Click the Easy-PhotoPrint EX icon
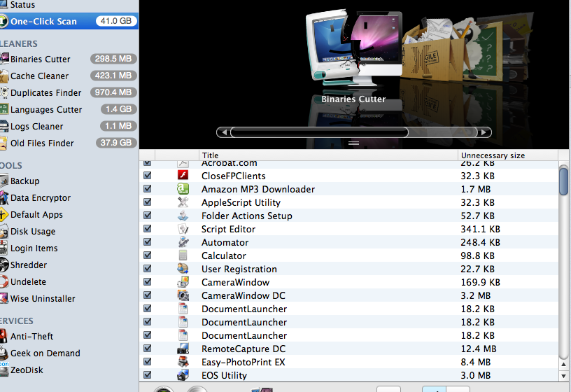Image resolution: width=571 pixels, height=392 pixels. 183,362
